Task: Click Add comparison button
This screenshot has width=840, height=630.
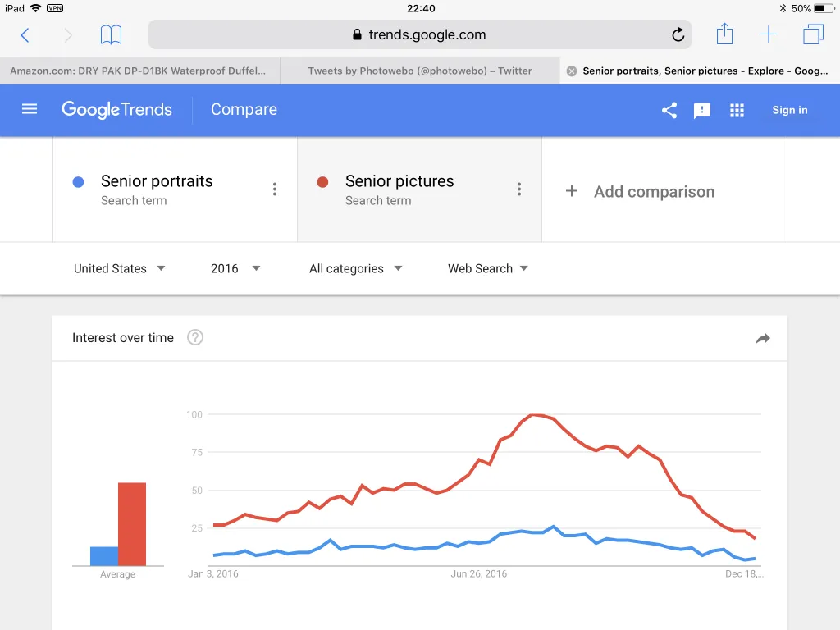Action: click(640, 191)
